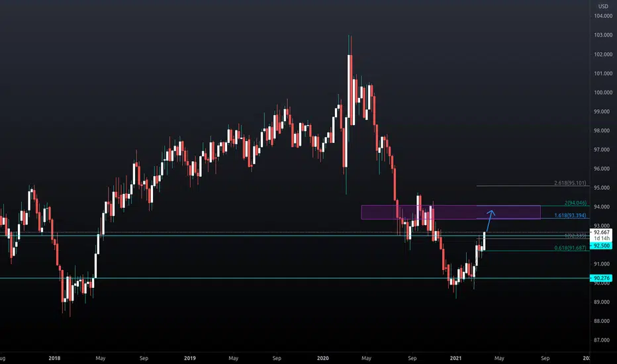Screen dimensions: 617x364
Task: Click the 102.000 price axis label
Action: point(603,54)
